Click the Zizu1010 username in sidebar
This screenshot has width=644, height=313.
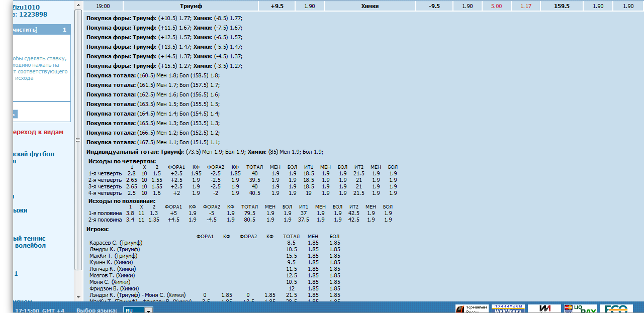tap(26, 7)
